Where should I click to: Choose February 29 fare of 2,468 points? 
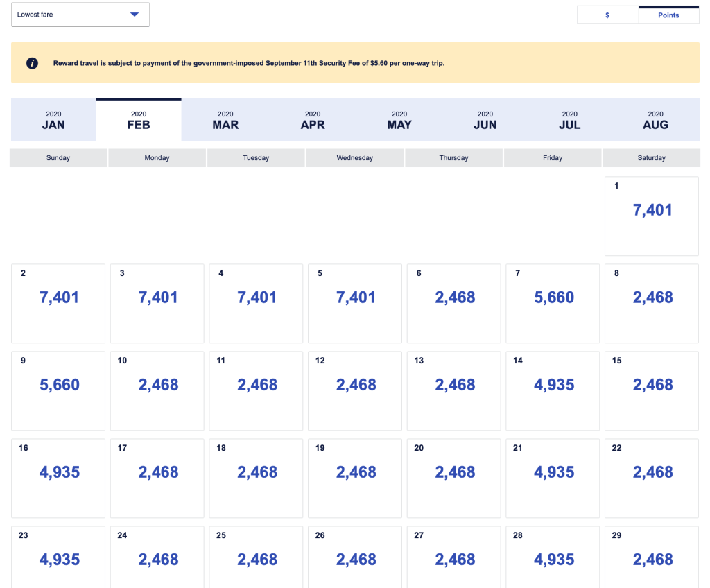coord(652,557)
